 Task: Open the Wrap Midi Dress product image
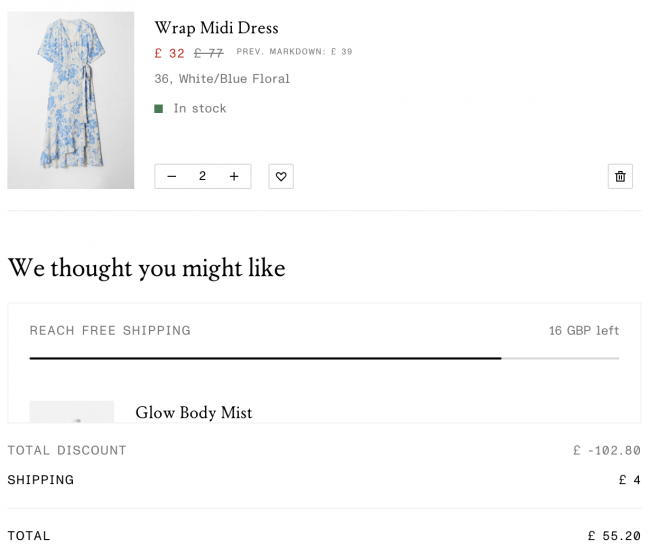pyautogui.click(x=70, y=100)
